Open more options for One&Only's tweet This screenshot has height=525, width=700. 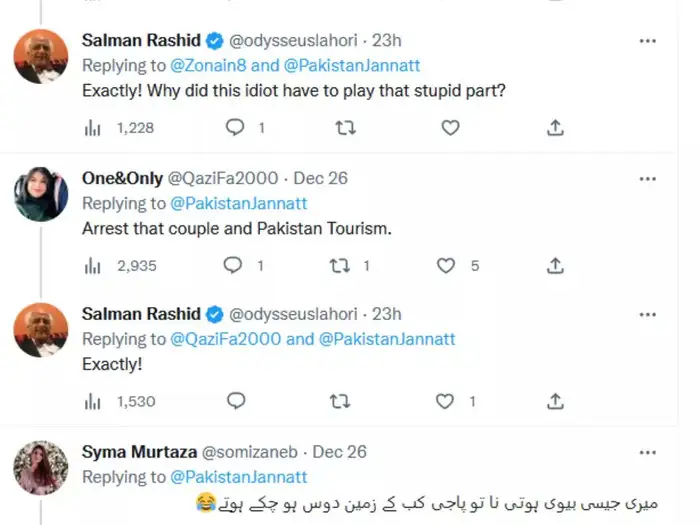point(648,179)
